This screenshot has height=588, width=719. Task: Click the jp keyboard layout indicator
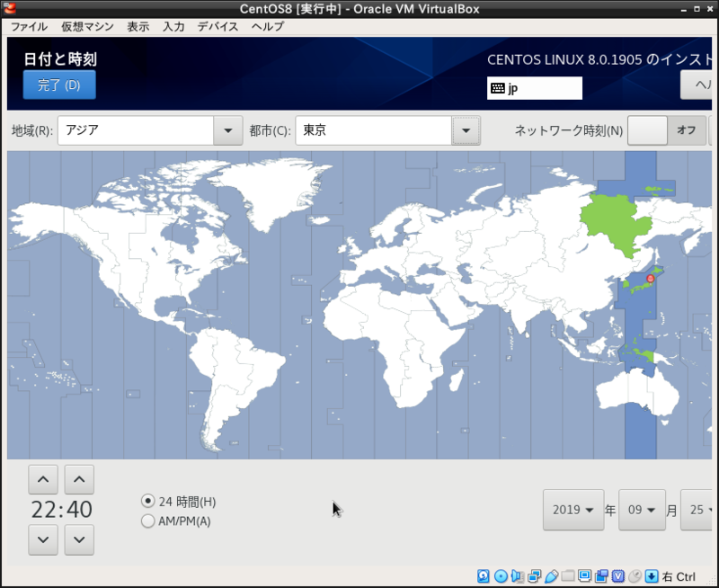click(x=535, y=88)
